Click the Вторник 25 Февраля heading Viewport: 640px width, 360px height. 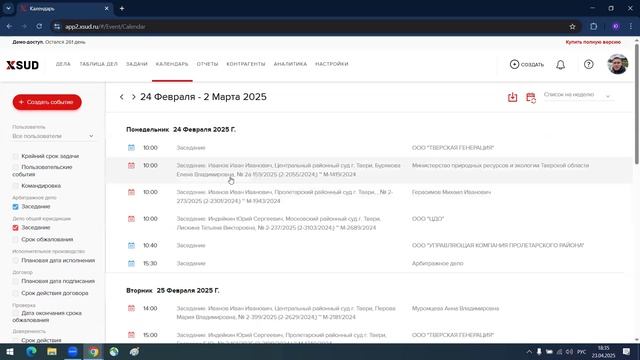point(173,291)
